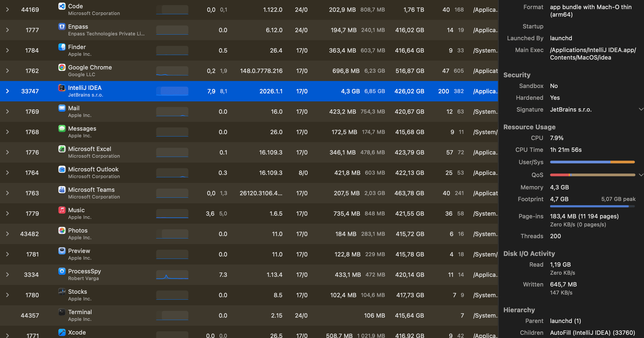Click the Messages app icon
This screenshot has width=644, height=338.
pos(62,128)
